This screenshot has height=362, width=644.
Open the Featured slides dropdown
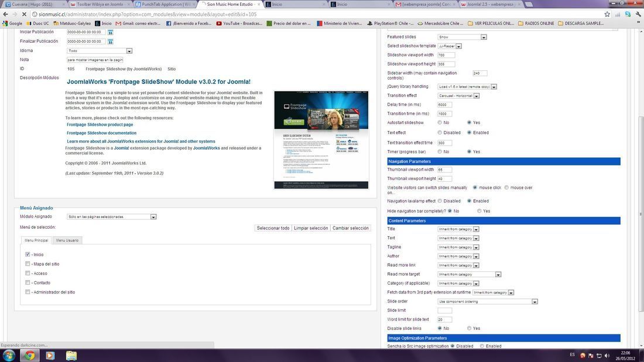pos(462,37)
